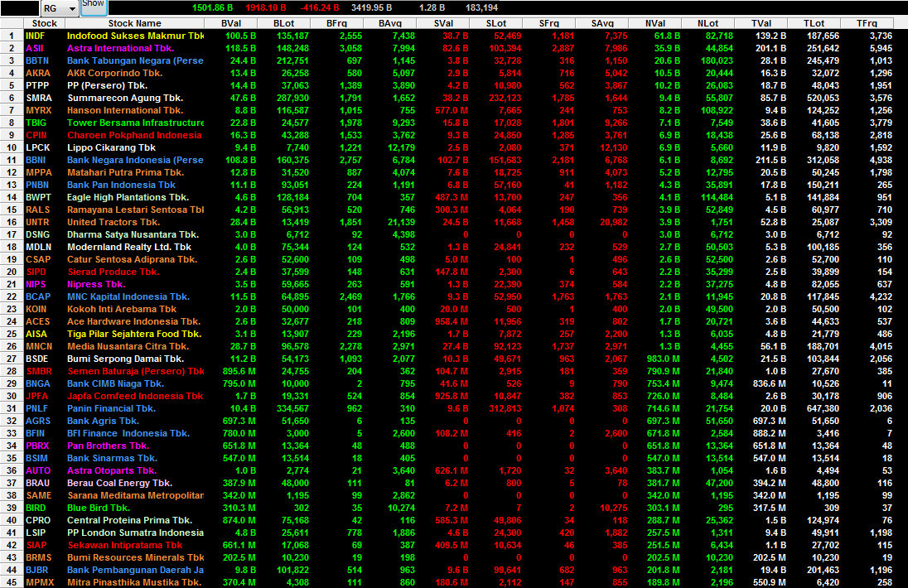Open the RG market dropdown
The image size is (908, 588).
[x=60, y=8]
